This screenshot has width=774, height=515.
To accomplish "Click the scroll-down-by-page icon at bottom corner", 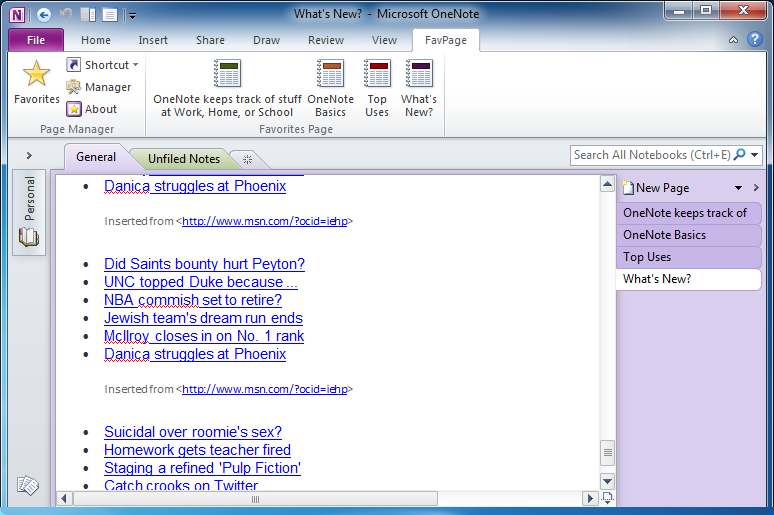I will tap(608, 498).
